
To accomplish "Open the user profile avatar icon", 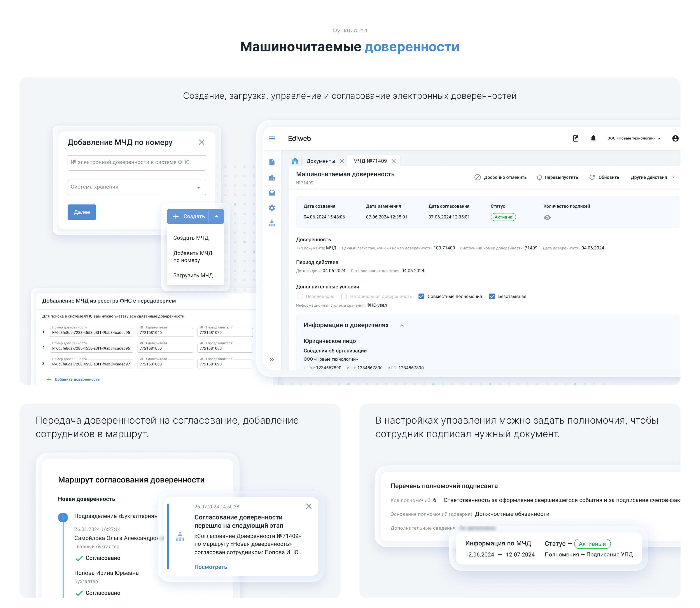I will coord(675,138).
